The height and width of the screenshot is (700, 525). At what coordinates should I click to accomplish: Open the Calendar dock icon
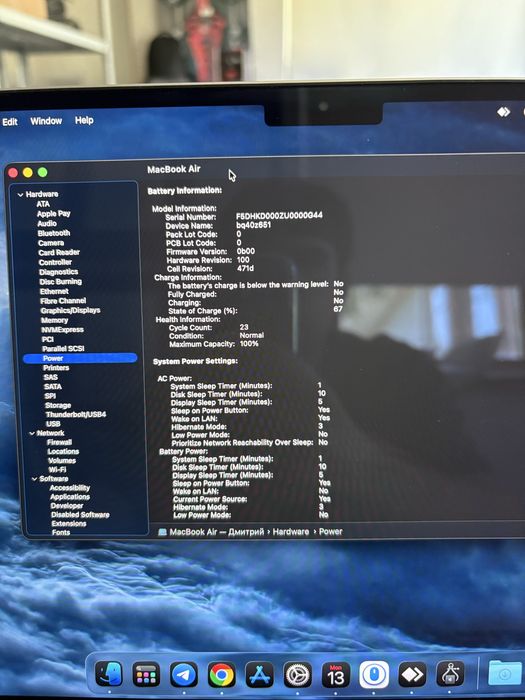click(x=336, y=675)
